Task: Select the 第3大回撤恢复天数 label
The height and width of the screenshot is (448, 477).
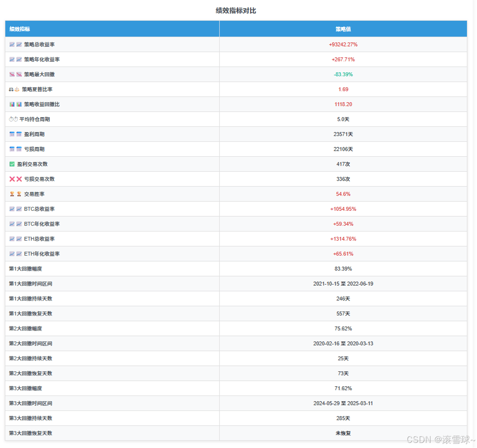Action: pos(31,433)
